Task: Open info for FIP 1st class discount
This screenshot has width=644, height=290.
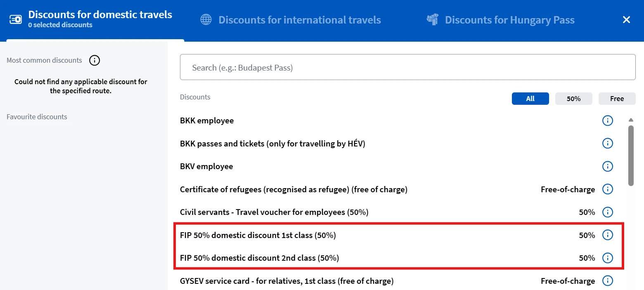Action: point(607,235)
